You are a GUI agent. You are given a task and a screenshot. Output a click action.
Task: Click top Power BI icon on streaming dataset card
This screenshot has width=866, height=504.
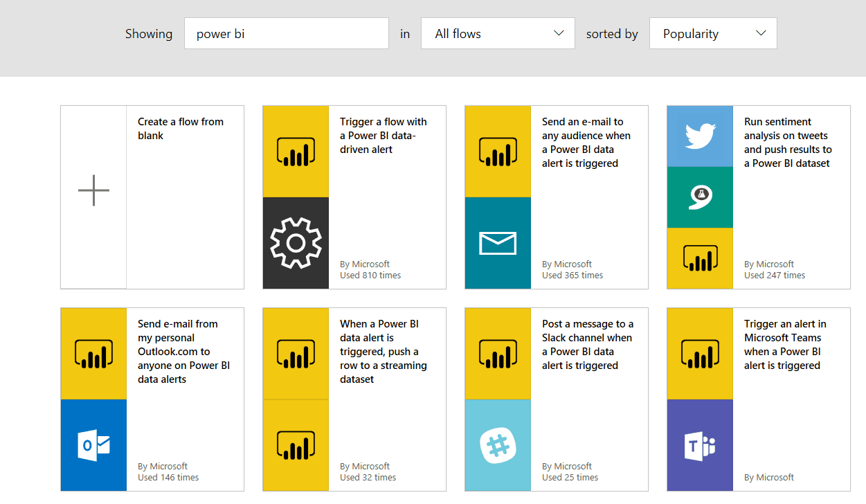click(x=296, y=354)
